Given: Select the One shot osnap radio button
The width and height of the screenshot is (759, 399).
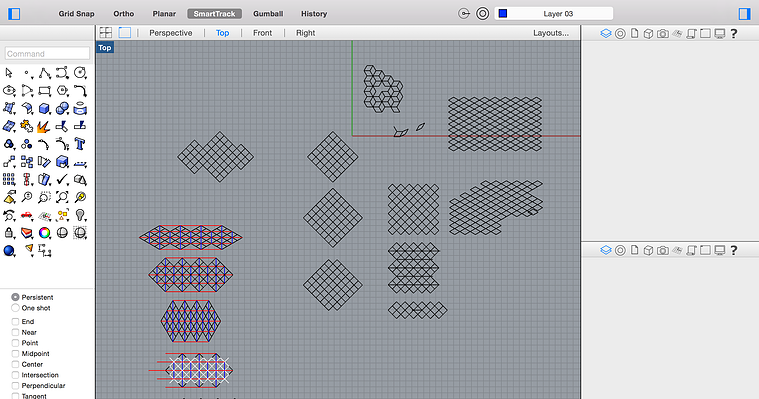Looking at the screenshot, I should pos(15,308).
